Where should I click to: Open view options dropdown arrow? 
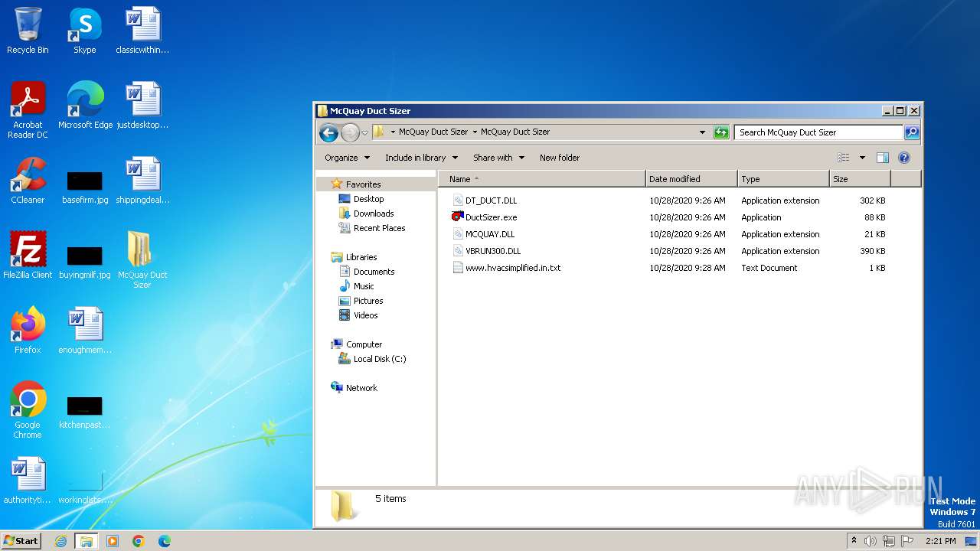click(862, 158)
